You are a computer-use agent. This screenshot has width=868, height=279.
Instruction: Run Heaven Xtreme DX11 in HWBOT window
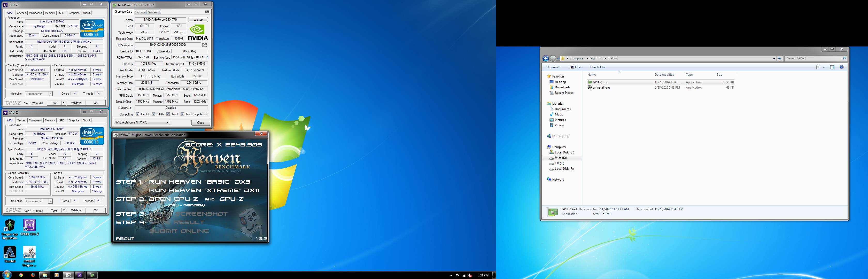pos(204,190)
